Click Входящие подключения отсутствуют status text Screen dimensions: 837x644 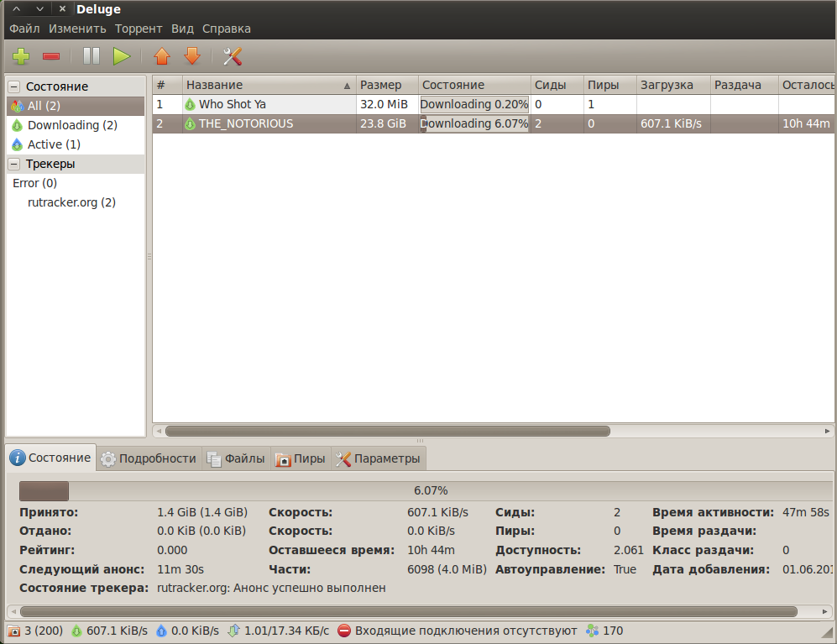tap(466, 631)
